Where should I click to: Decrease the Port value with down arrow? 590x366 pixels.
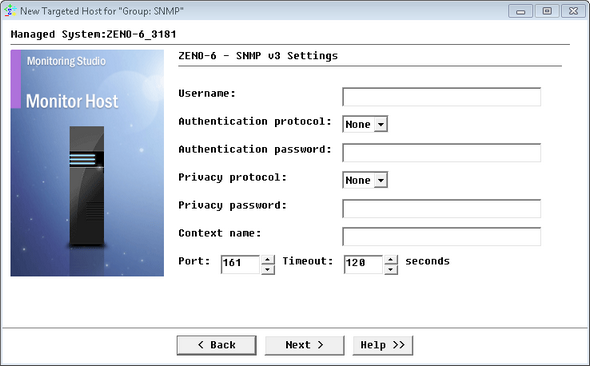pos(268,270)
